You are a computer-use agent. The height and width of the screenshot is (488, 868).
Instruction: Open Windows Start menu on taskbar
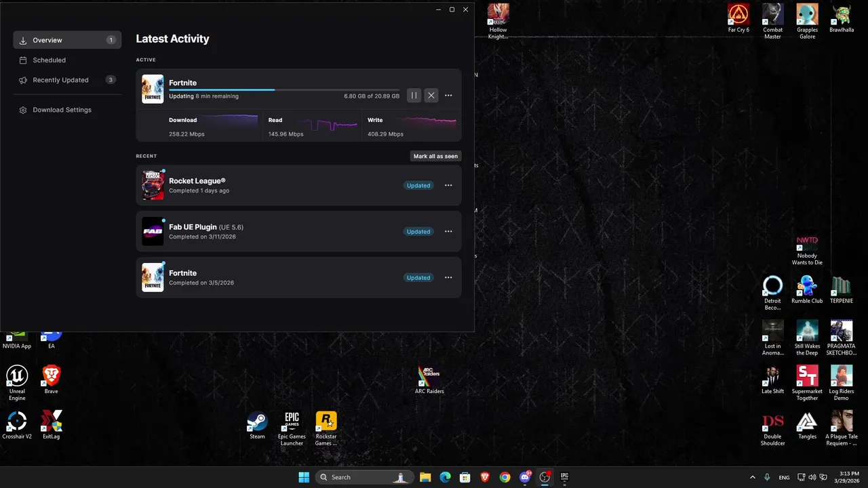tap(304, 477)
